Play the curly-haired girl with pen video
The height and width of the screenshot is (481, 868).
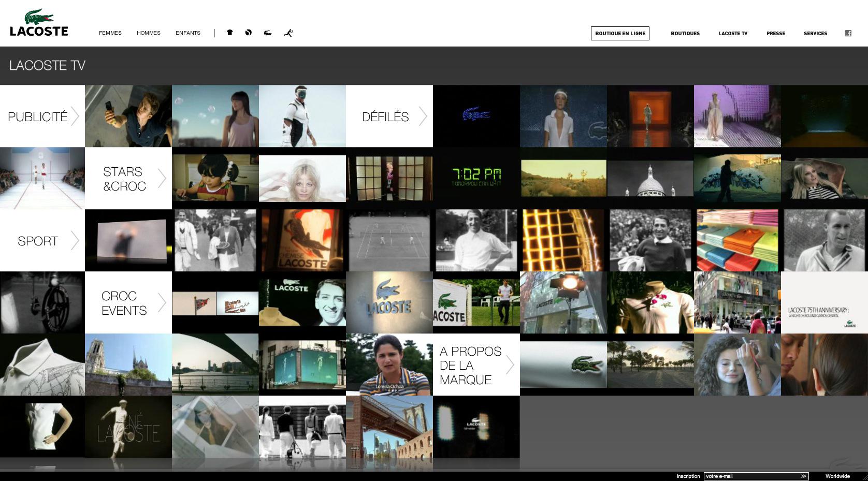[737, 365]
